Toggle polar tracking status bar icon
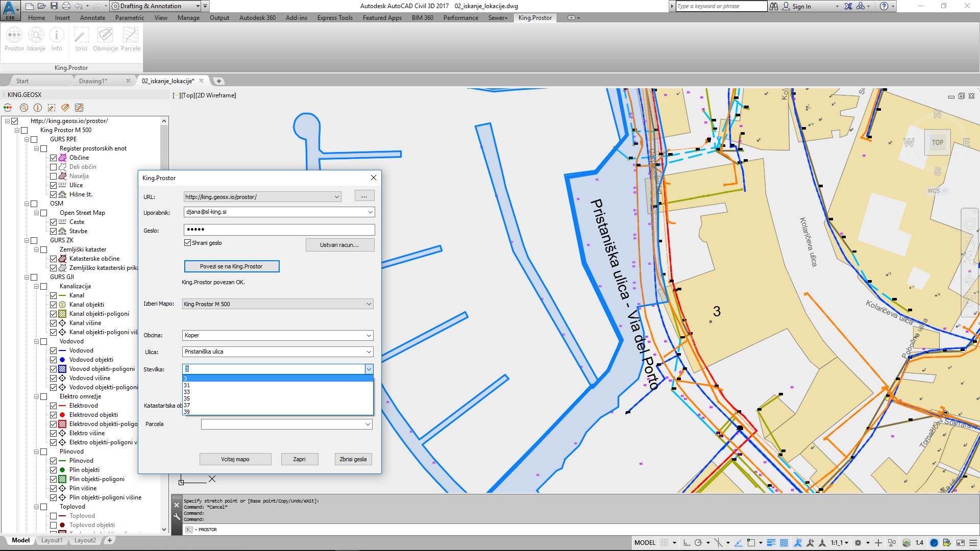 pyautogui.click(x=698, y=543)
